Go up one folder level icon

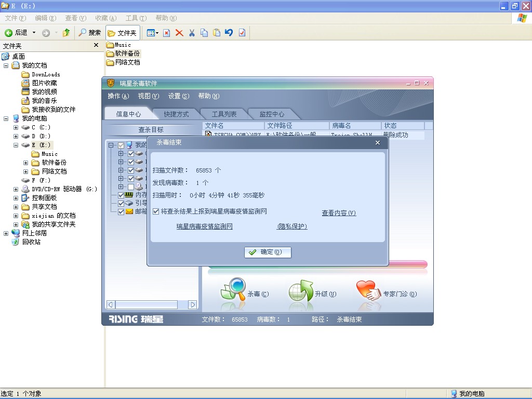click(x=66, y=33)
